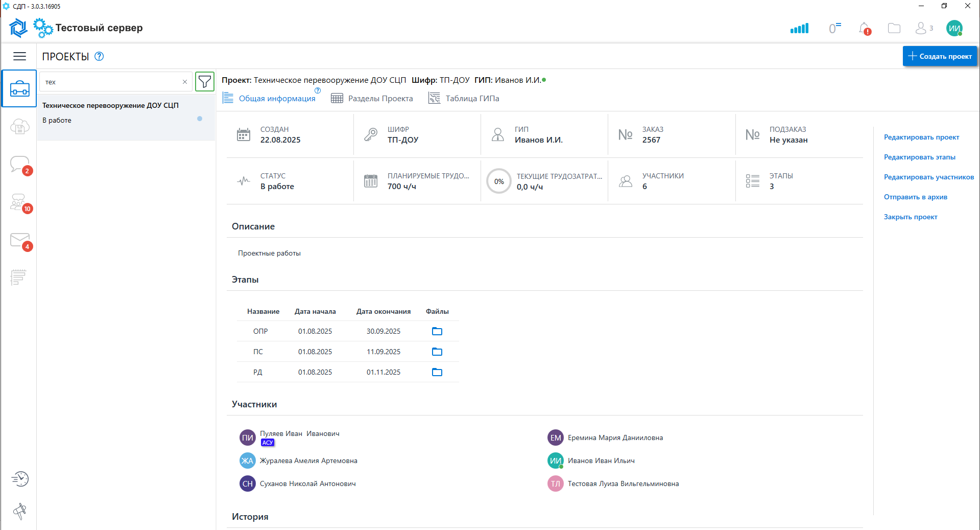Select the Projects briefcase sidebar icon

[x=19, y=88]
